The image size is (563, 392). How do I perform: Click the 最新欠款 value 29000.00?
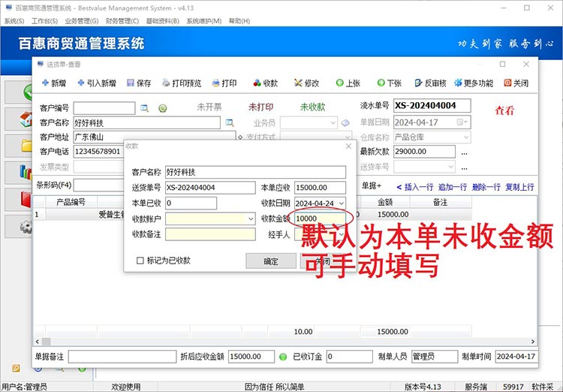pyautogui.click(x=424, y=152)
